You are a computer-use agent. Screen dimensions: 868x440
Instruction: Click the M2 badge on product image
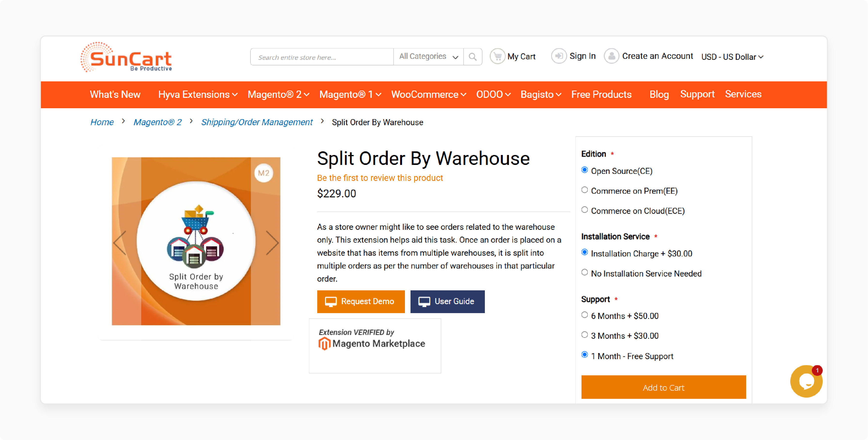[263, 173]
